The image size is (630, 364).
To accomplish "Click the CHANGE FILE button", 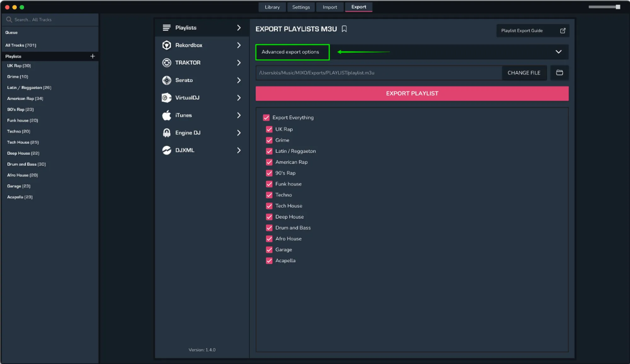I will point(524,73).
